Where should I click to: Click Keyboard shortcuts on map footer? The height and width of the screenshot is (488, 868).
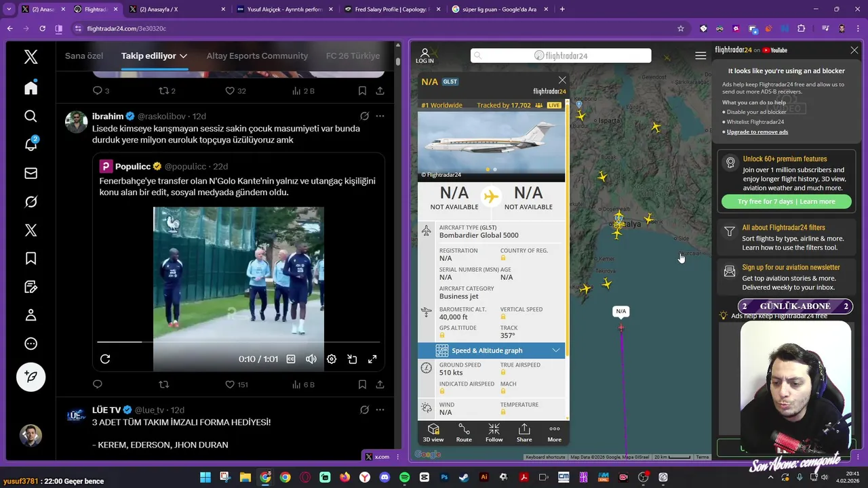click(545, 457)
